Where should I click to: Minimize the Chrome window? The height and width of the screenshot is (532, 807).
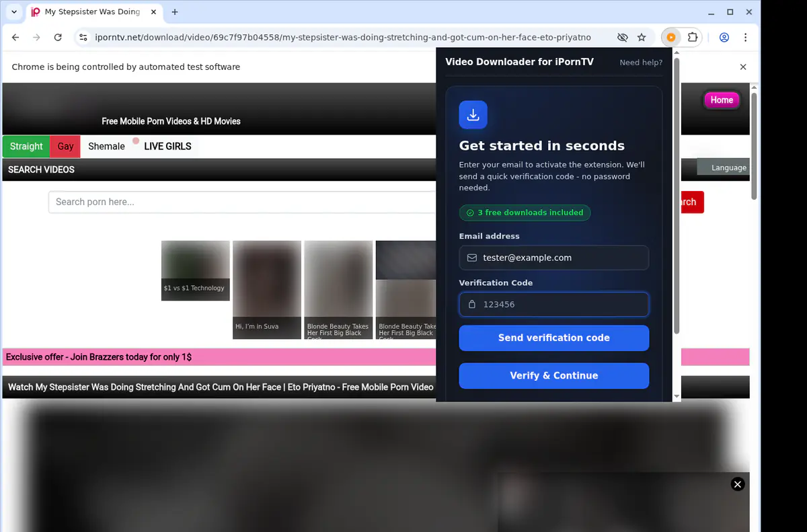(x=712, y=12)
